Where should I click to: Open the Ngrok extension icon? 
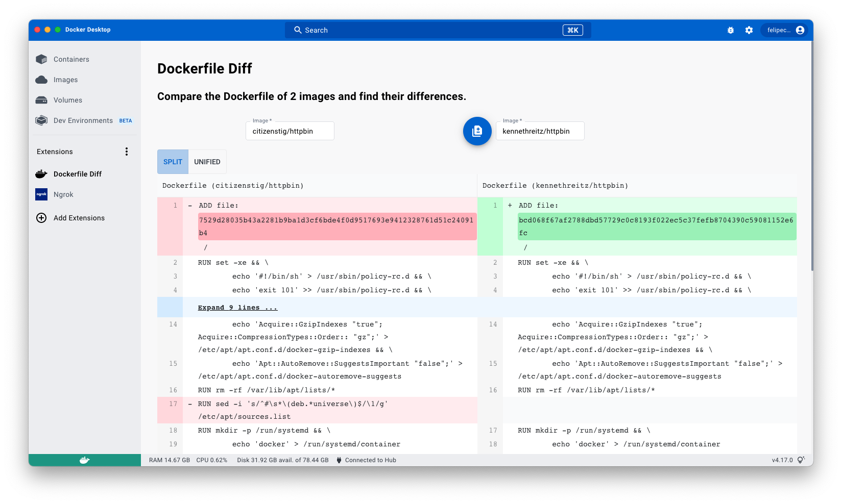coord(41,194)
